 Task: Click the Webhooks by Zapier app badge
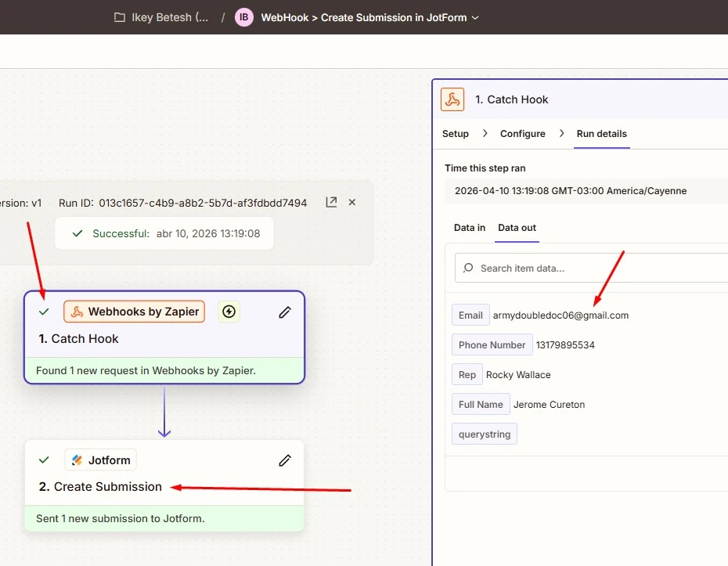134,312
